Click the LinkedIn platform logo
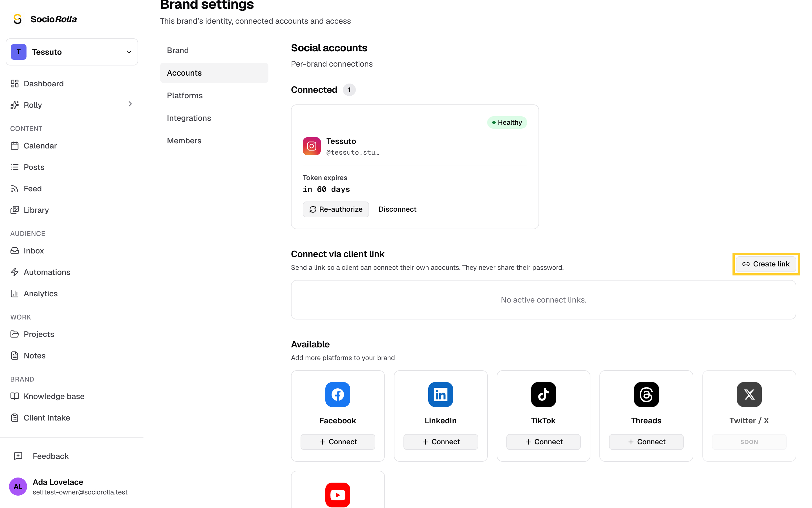Screen dimensions: 812x508 (440, 395)
